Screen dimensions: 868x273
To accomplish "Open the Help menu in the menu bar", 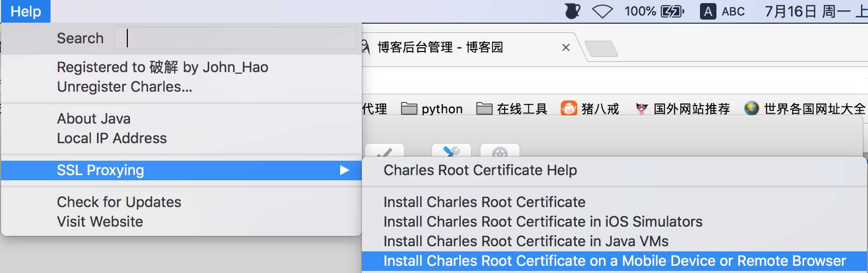I will point(26,11).
